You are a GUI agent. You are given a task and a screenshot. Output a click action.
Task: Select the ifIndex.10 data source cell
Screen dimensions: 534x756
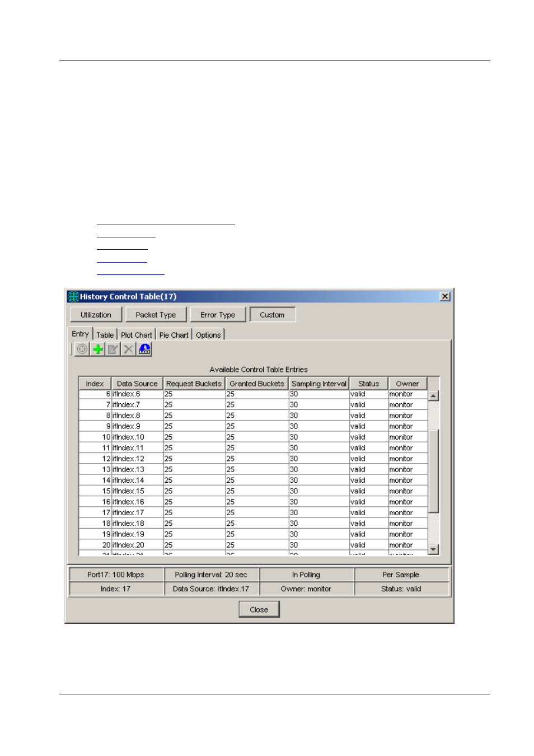point(137,437)
